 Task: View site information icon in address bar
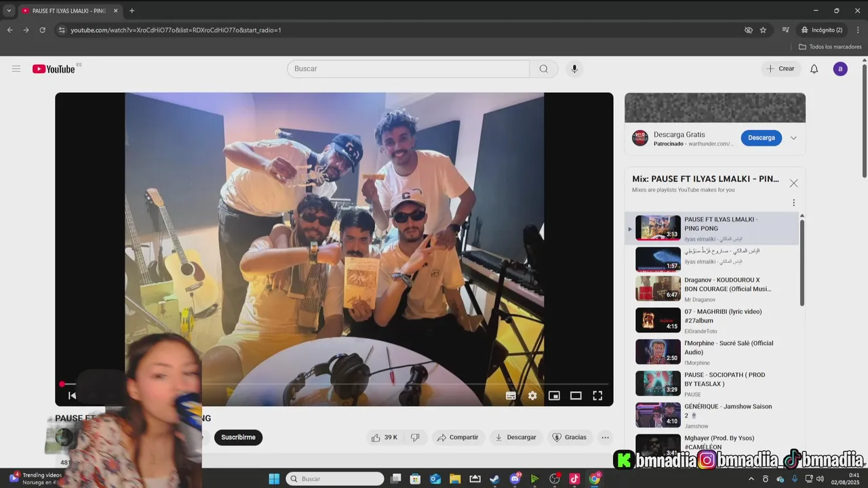pyautogui.click(x=62, y=30)
